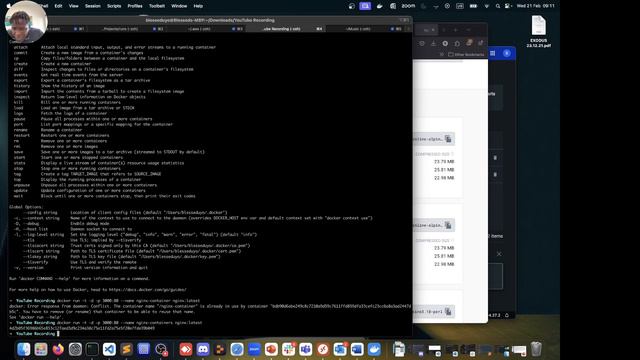Open Launchpad from the dock
Viewport: 640px width, 360px height.
(41, 349)
